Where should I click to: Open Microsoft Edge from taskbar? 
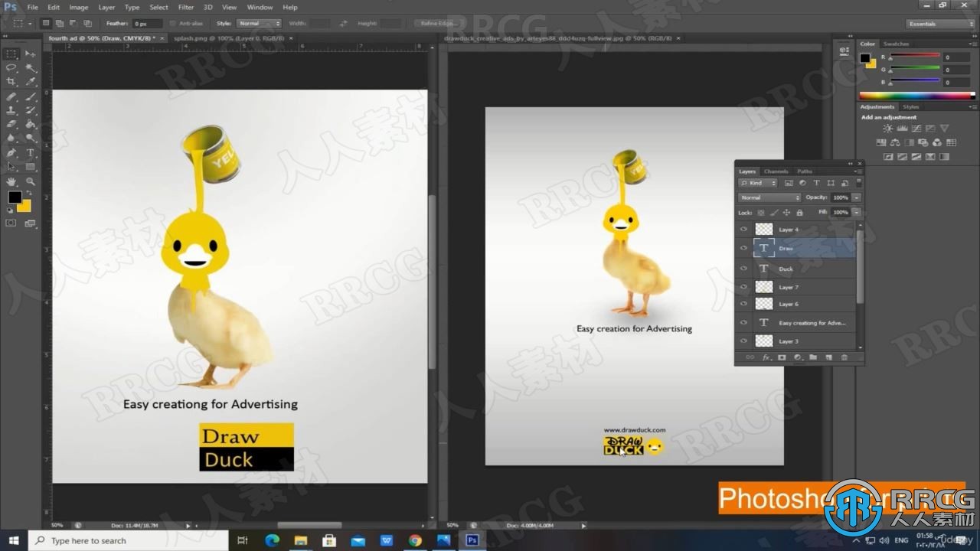(272, 540)
